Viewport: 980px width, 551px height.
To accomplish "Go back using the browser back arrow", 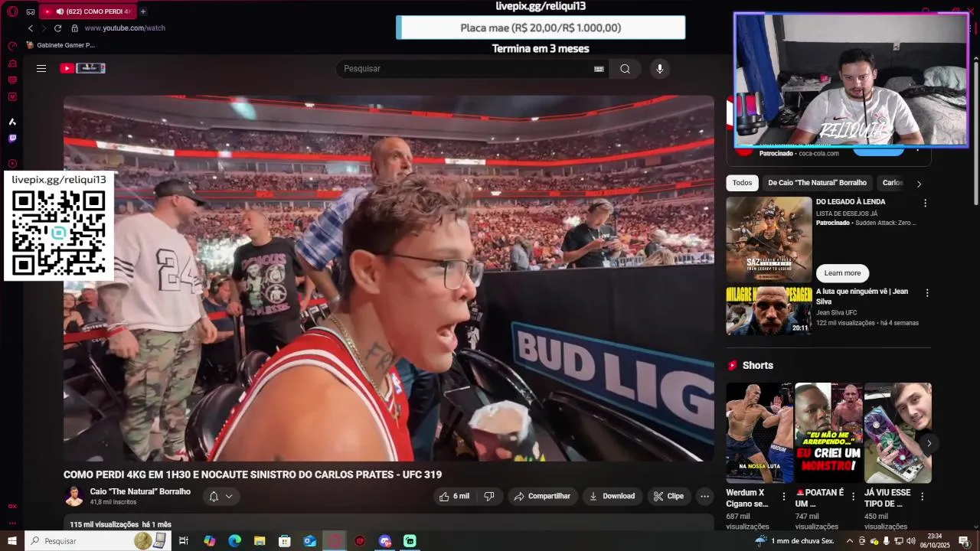I will pyautogui.click(x=31, y=28).
